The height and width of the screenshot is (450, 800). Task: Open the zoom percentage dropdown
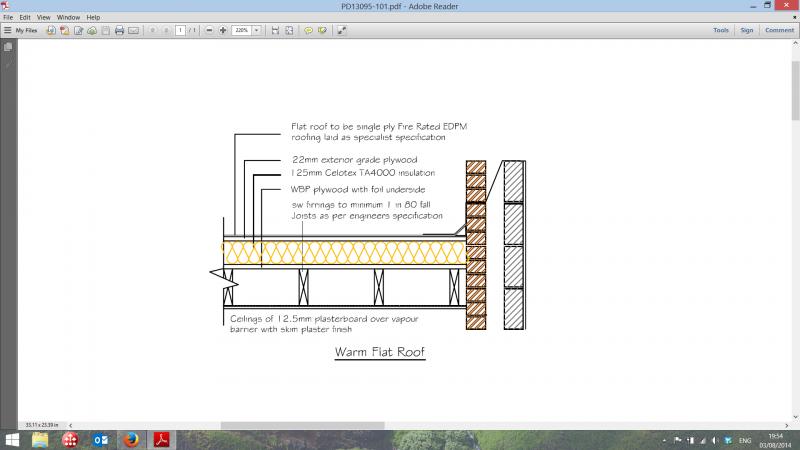pyautogui.click(x=257, y=31)
